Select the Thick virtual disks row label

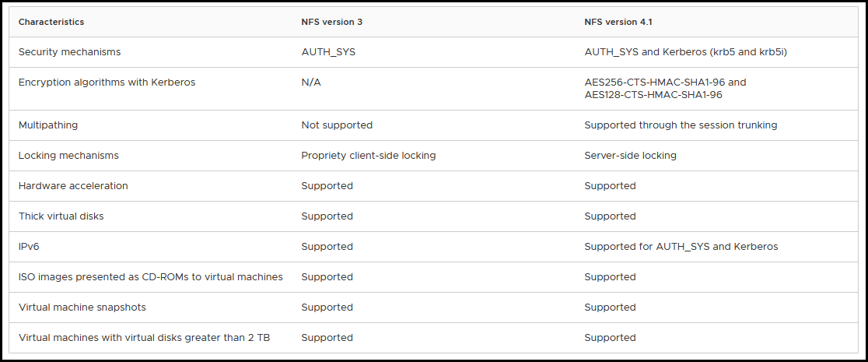click(61, 216)
